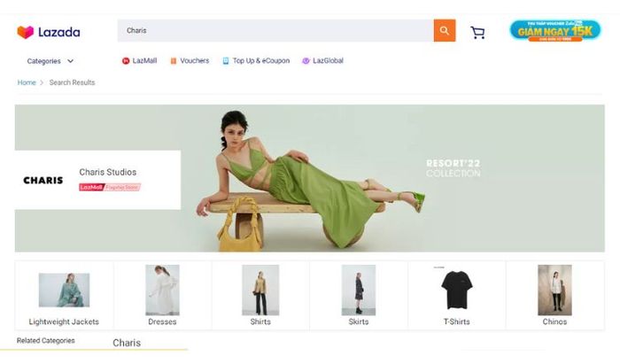Click the Lightweight Jackets label
620x364 pixels.
64,321
